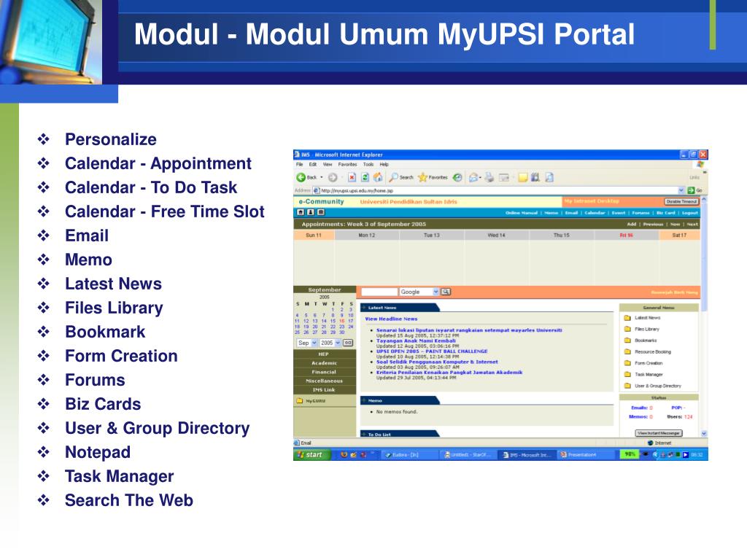Click the IE Forward arrow button
This screenshot has height=560, width=747.
point(333,178)
